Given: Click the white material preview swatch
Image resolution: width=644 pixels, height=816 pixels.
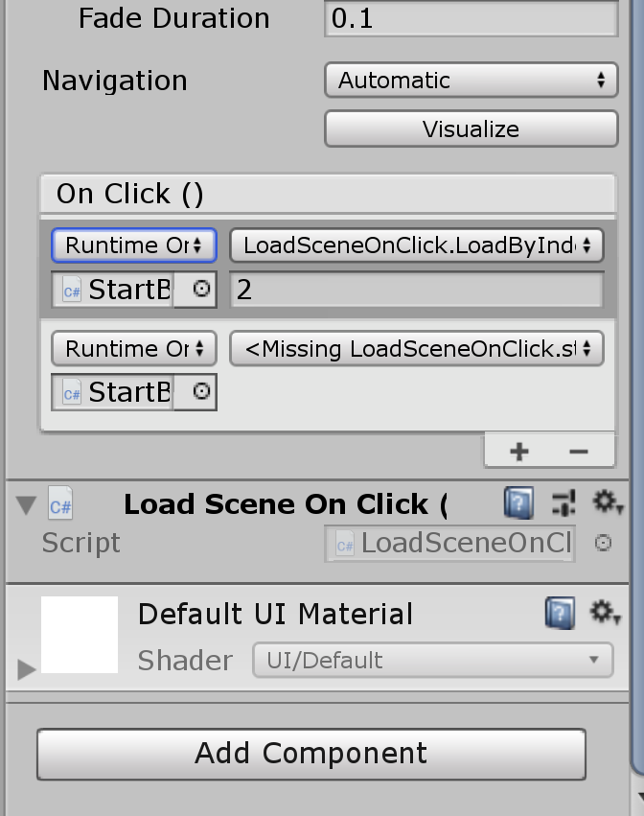Looking at the screenshot, I should [80, 634].
